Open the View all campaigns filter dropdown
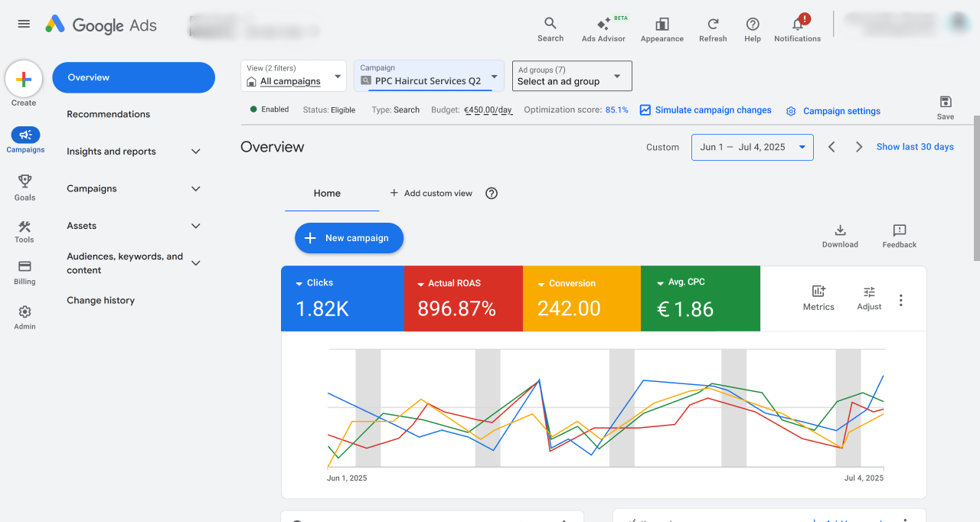980x522 pixels. (x=294, y=76)
